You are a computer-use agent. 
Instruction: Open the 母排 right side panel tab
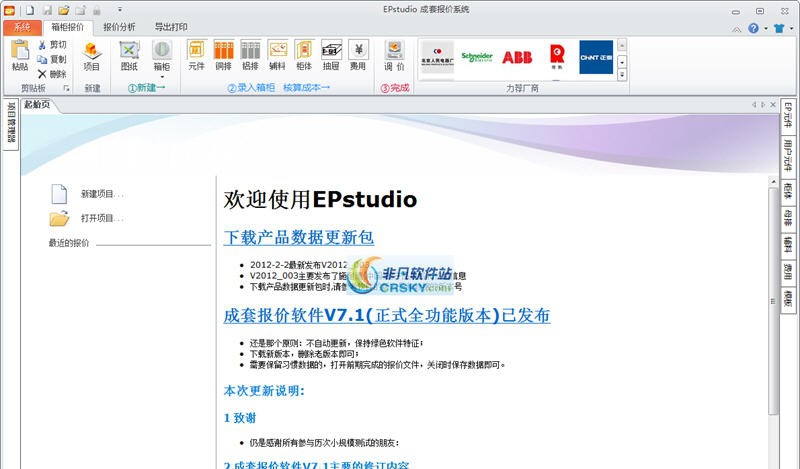tap(788, 218)
